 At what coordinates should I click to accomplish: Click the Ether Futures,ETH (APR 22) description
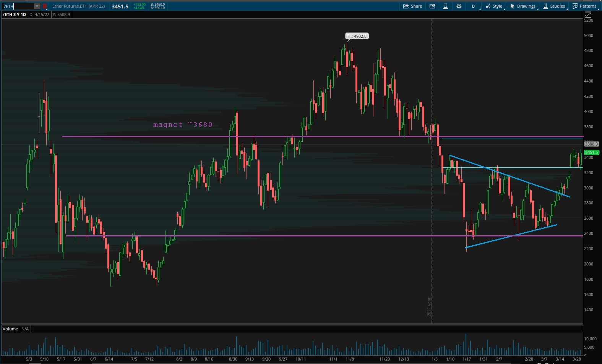[x=79, y=6]
